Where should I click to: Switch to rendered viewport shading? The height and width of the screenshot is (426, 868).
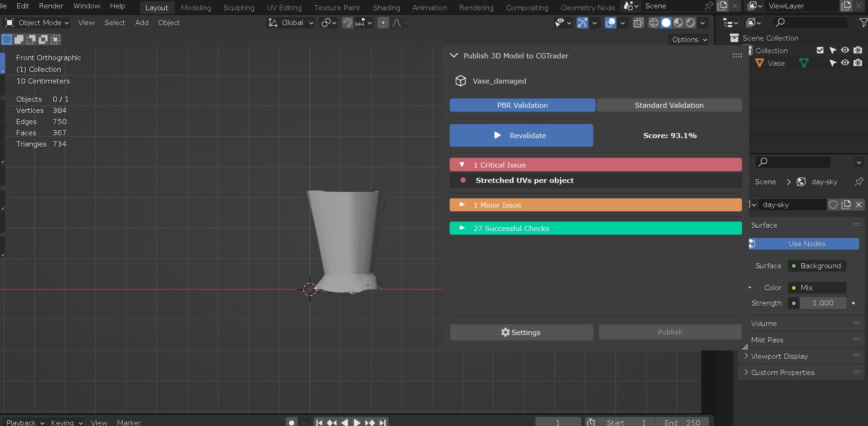coord(691,22)
